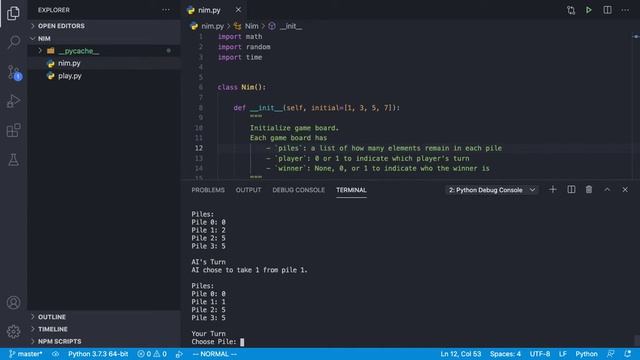Change UTF-8 file encoding
The height and width of the screenshot is (360, 640).
(540, 354)
